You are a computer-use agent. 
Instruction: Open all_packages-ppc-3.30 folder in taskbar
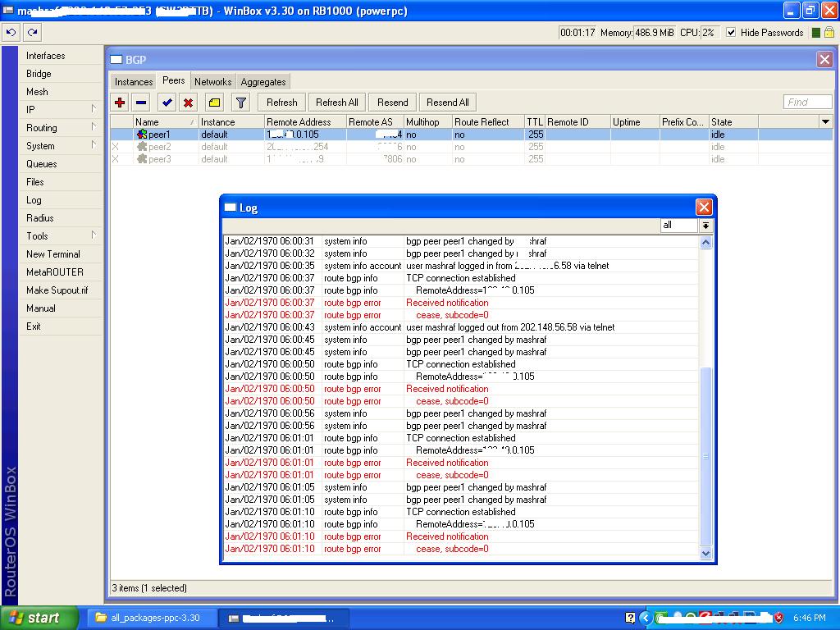pos(152,618)
